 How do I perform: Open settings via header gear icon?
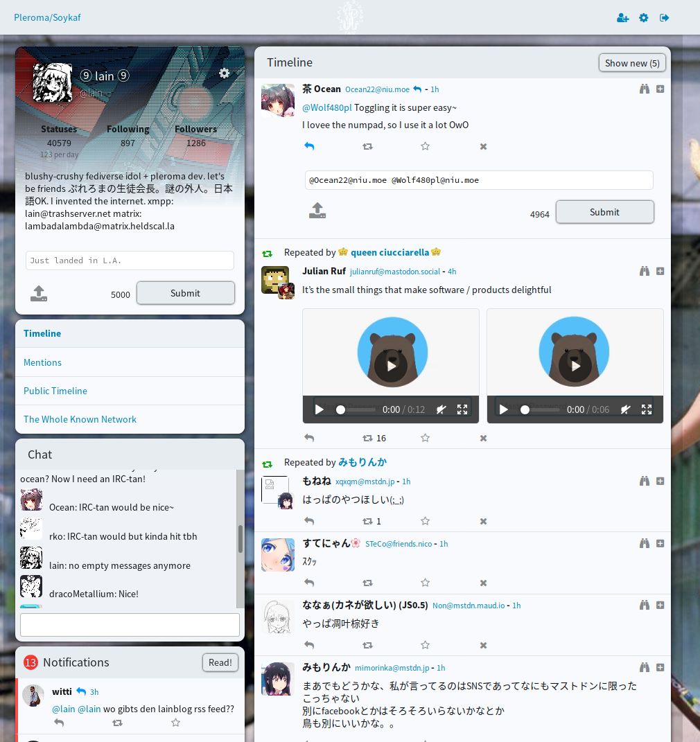point(644,18)
